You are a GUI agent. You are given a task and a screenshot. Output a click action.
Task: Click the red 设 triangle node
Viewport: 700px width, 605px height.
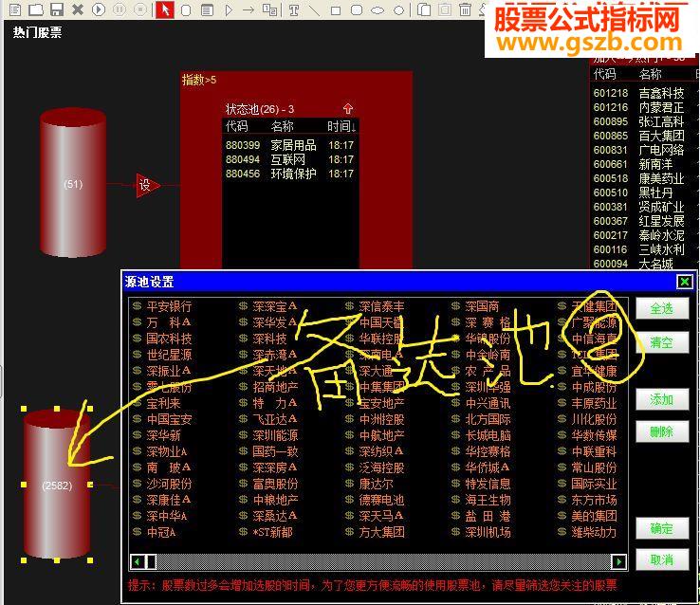pos(147,185)
